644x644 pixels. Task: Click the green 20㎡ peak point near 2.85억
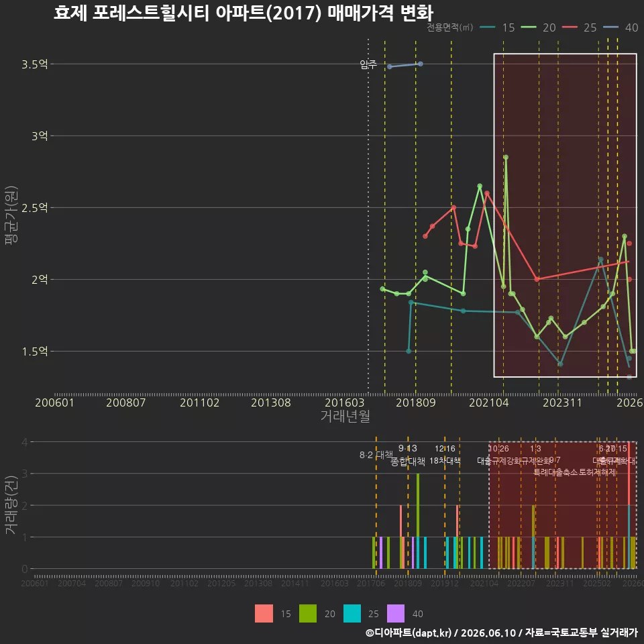(506, 157)
